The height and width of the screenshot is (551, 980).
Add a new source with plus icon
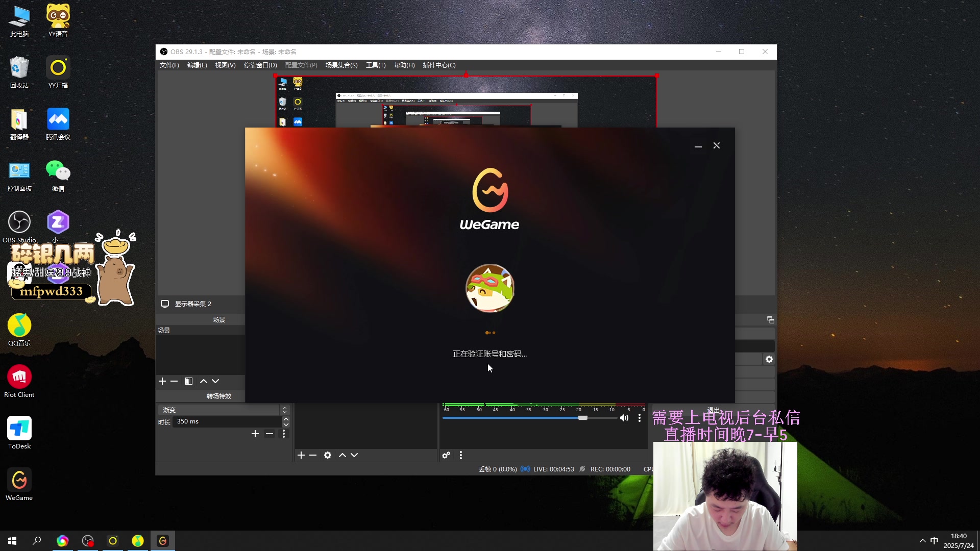(301, 455)
